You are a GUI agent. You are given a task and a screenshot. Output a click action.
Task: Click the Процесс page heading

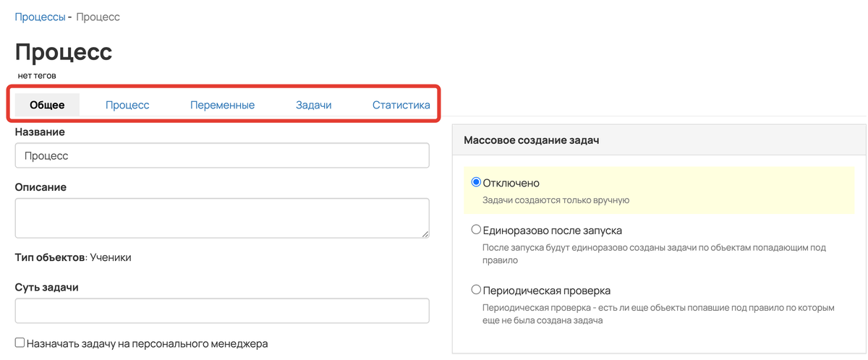tap(64, 52)
